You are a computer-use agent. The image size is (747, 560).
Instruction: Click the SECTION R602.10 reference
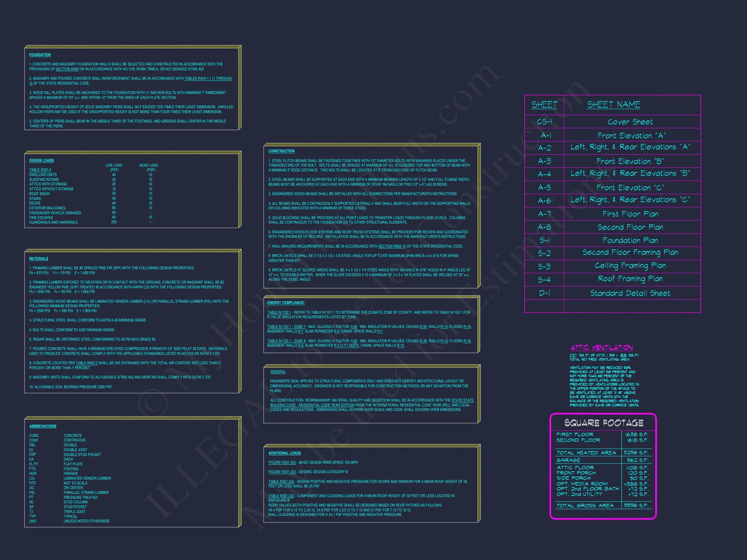pos(392,246)
